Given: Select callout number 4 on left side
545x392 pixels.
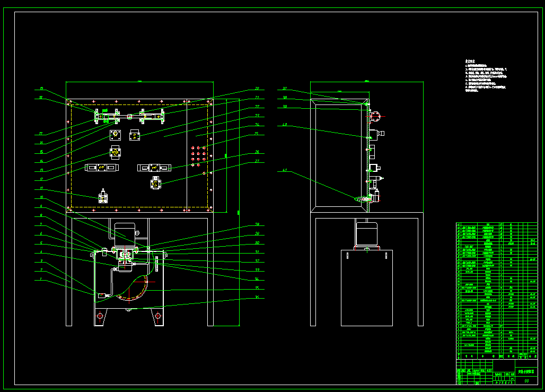Looking at the screenshot, I should click(41, 252).
